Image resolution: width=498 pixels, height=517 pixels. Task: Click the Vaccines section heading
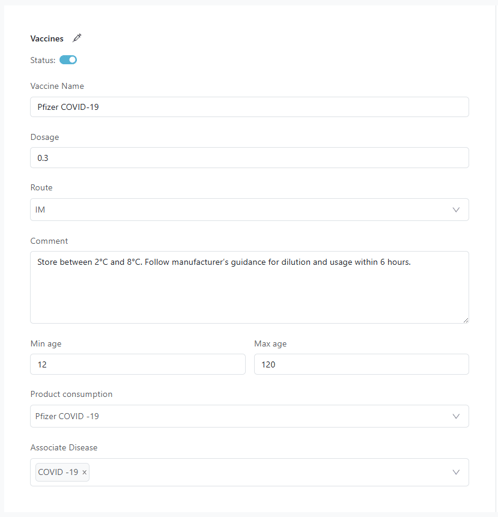[x=47, y=39]
